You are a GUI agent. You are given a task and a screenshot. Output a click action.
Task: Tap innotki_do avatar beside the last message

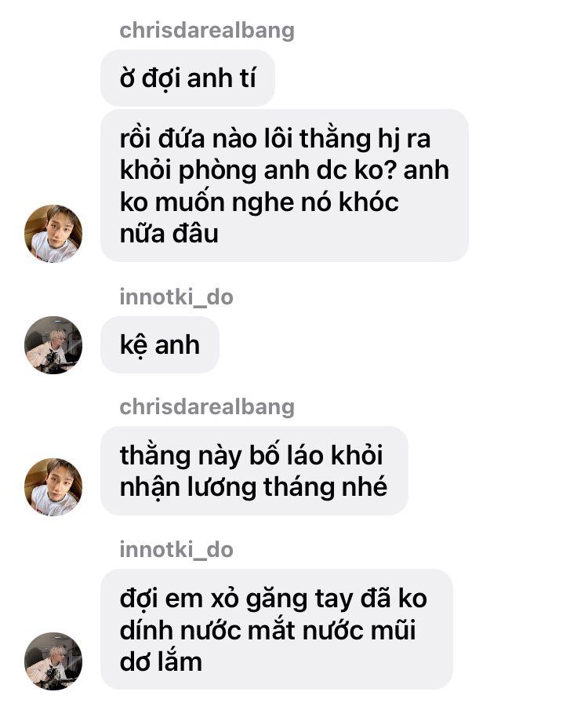pos(53,661)
